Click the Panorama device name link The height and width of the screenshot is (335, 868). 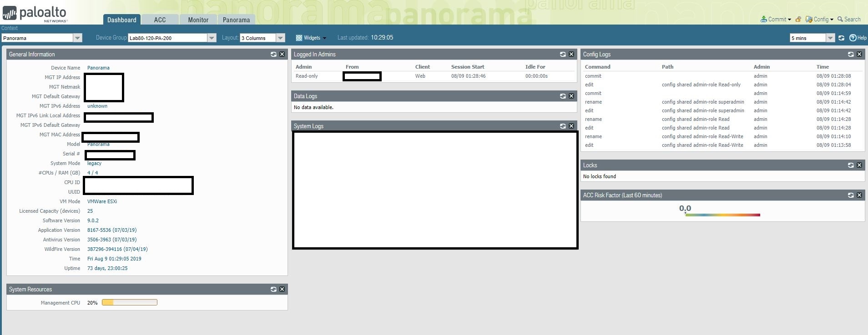pos(98,68)
